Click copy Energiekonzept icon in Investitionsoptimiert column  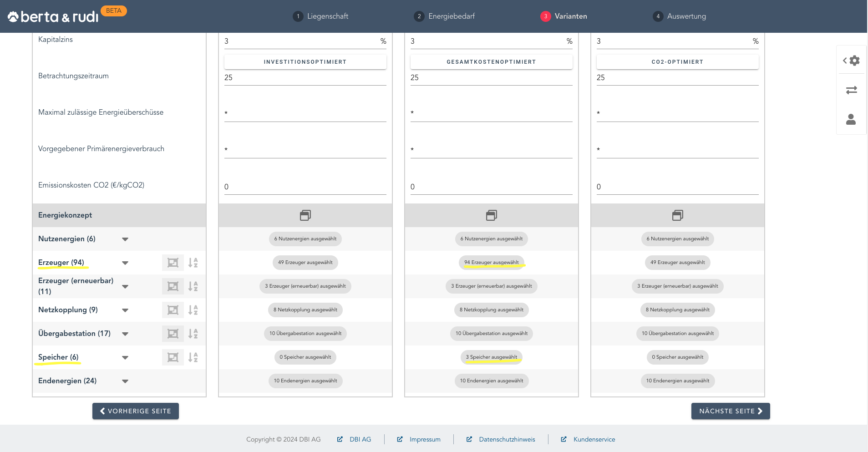[x=305, y=215]
